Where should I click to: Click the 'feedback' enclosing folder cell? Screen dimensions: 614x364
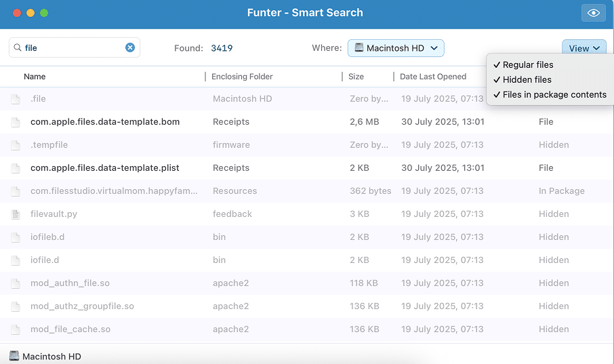(232, 214)
